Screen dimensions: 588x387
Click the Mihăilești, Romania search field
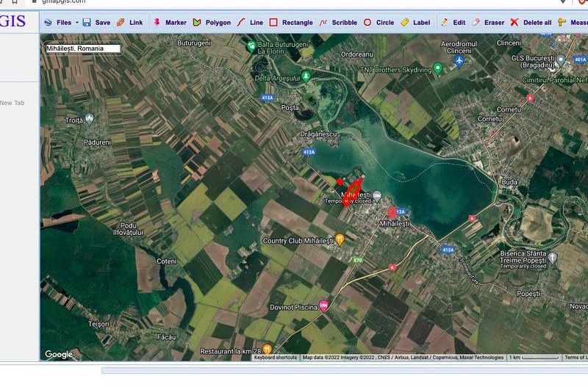tap(82, 48)
